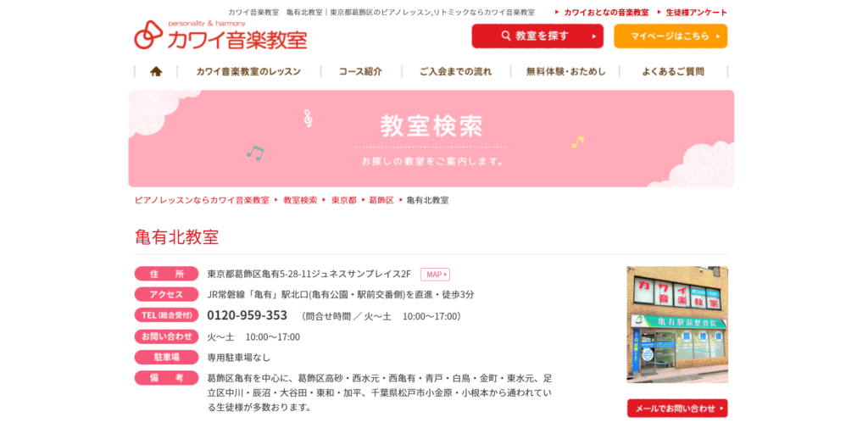This screenshot has height=428, width=868.
Task: Go to 無料体験･おためし page
Action: coord(565,71)
